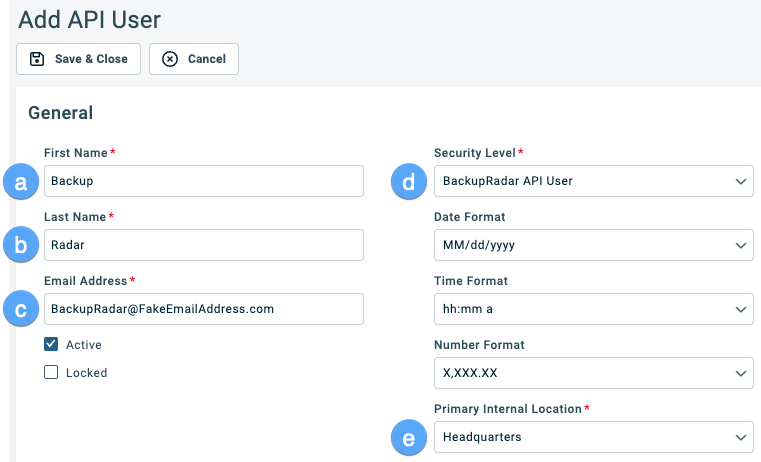Click the 'Email Address' field label
This screenshot has height=462, width=761.
(x=85, y=281)
